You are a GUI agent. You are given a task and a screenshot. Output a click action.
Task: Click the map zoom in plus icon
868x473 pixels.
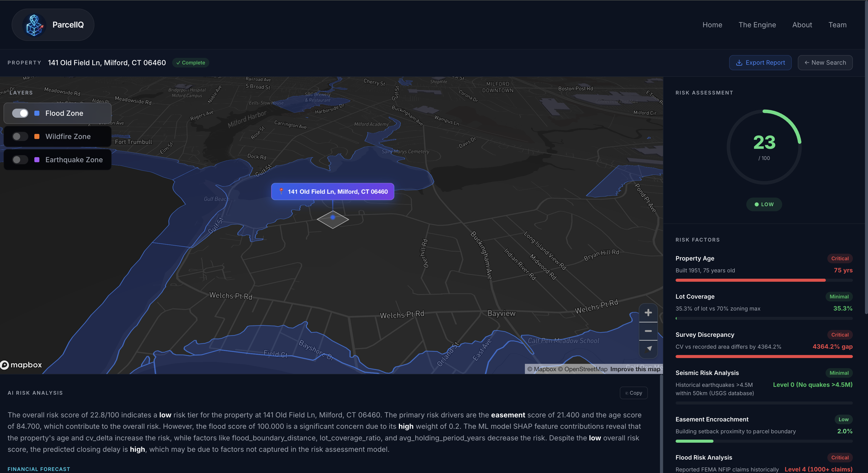point(648,313)
